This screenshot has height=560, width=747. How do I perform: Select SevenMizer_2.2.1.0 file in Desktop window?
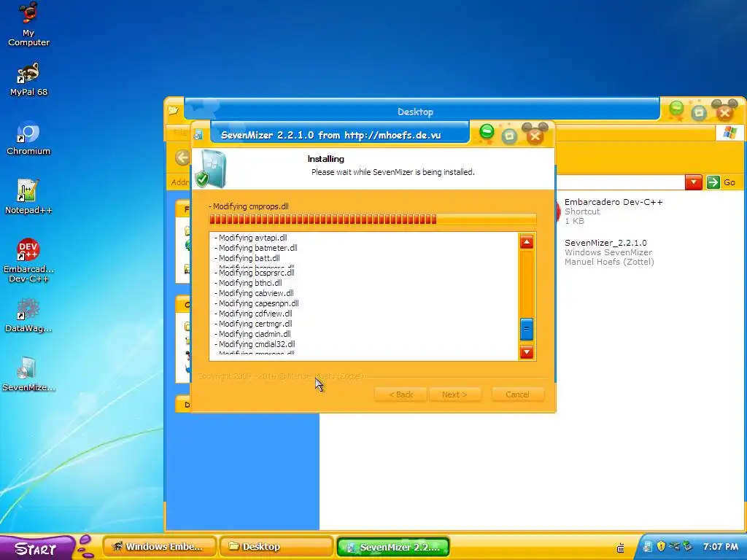click(x=609, y=252)
